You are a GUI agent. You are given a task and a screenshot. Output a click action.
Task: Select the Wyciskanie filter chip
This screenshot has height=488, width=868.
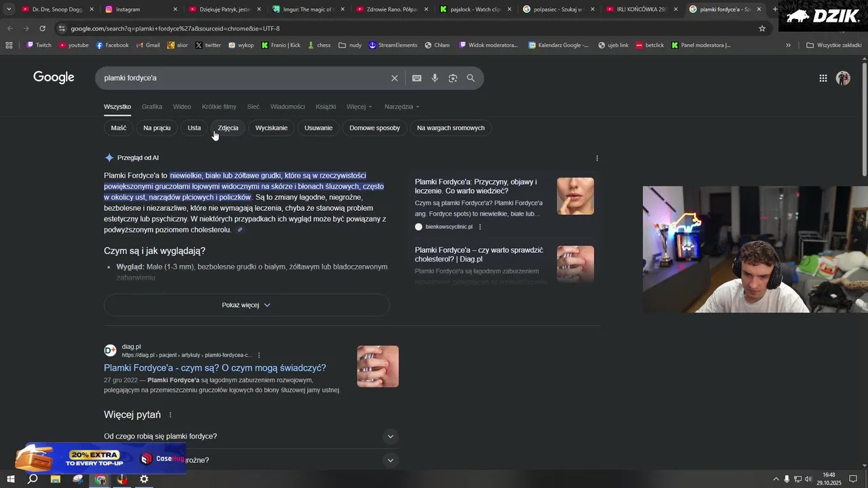(x=271, y=128)
